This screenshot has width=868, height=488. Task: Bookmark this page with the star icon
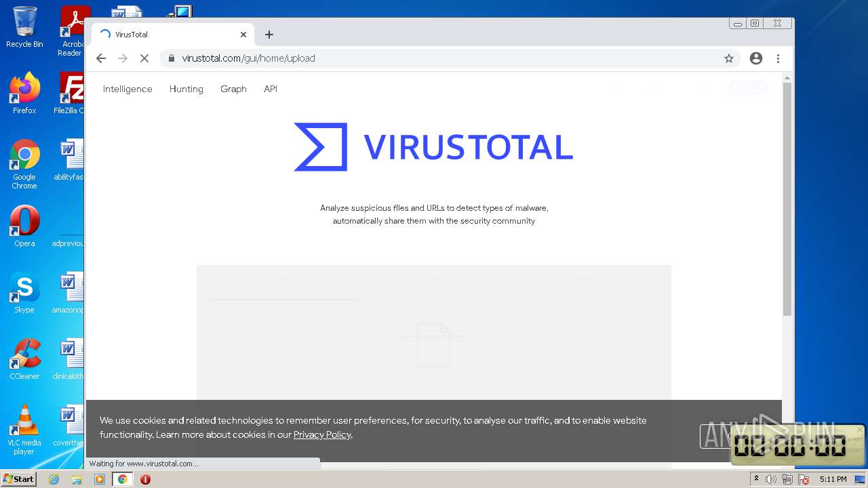(x=729, y=58)
